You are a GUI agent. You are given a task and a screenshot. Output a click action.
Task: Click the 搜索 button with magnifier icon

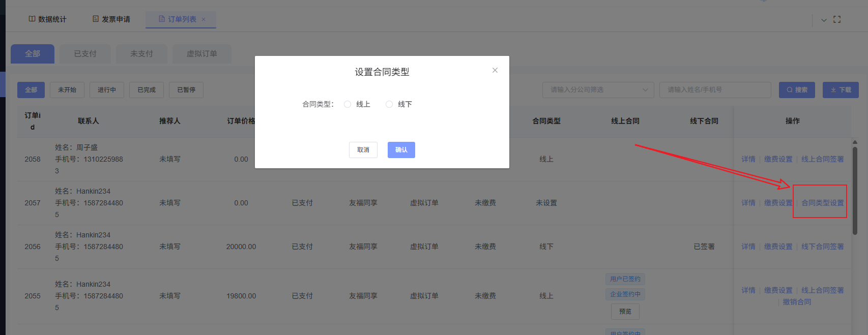pyautogui.click(x=797, y=90)
